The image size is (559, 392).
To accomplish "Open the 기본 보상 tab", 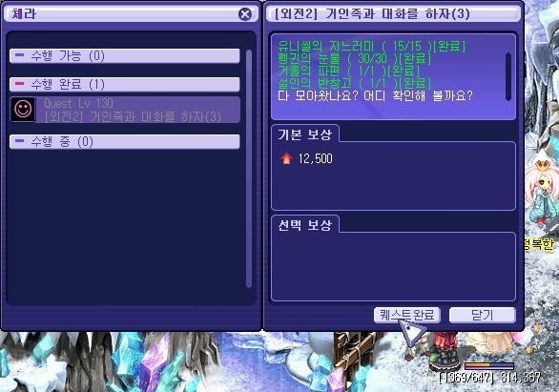I will click(x=305, y=134).
